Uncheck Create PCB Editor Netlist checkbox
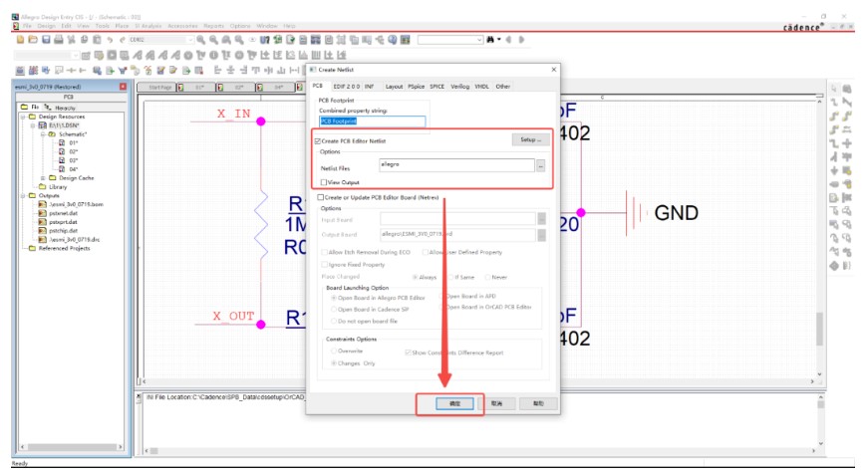The image size is (868, 473). pos(318,141)
